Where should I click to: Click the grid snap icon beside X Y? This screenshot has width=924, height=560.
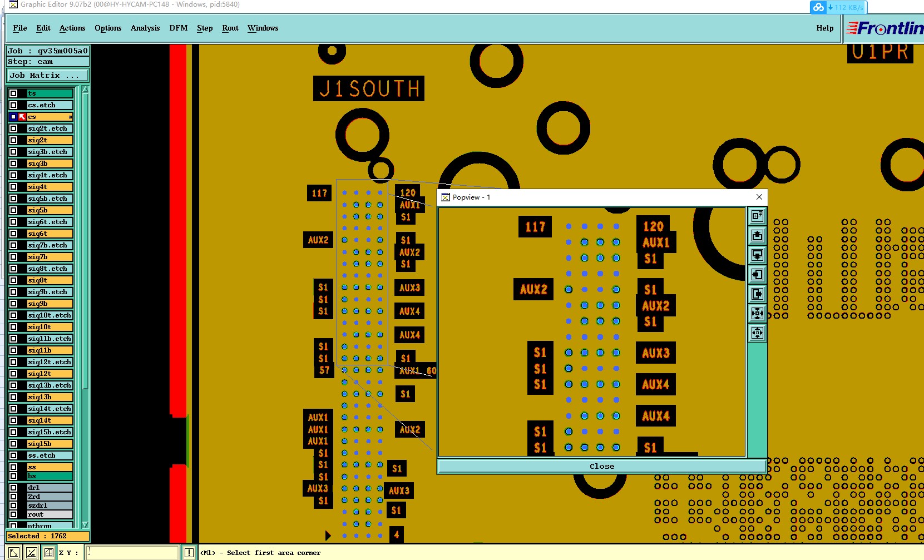[x=49, y=552]
